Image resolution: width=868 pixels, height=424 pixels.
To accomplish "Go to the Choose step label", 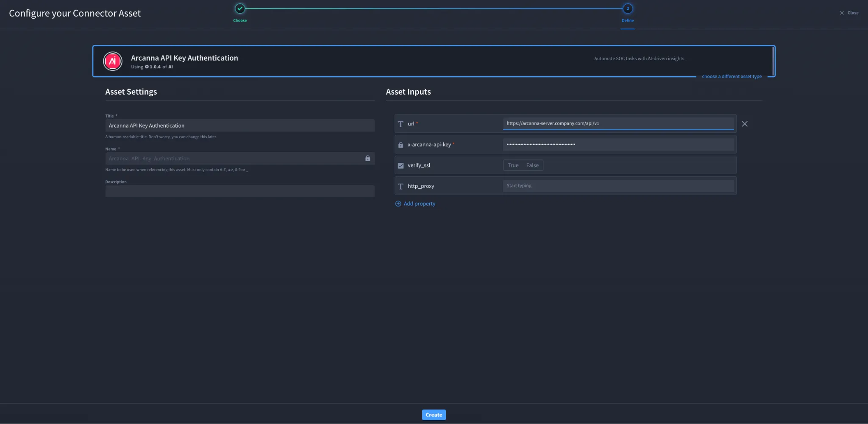I will 240,20.
